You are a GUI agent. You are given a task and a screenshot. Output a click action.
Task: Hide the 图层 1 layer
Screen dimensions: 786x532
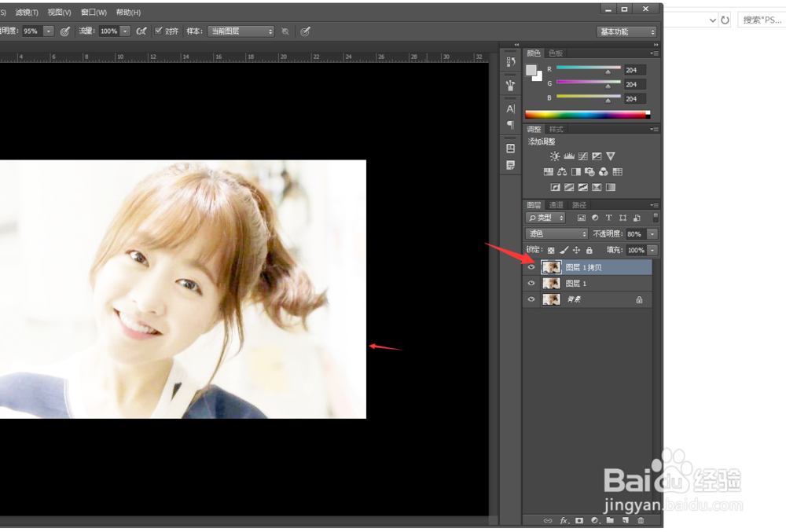531,283
